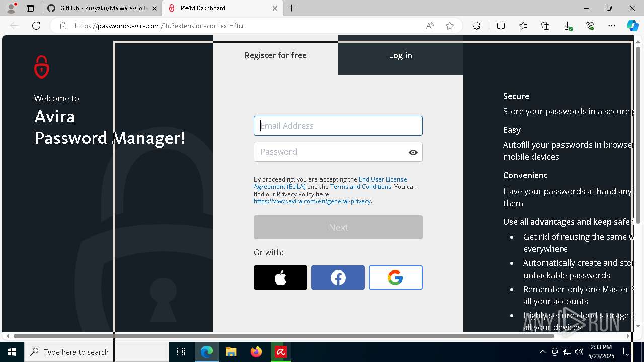Open Read aloud in address bar
This screenshot has height=362, width=644.
click(x=430, y=26)
